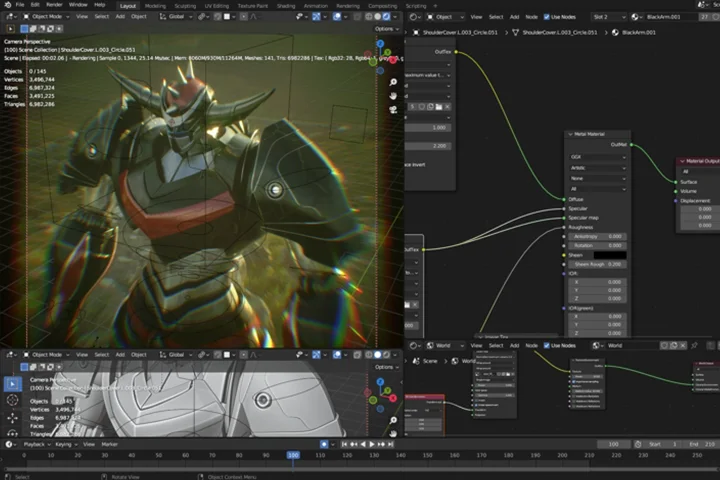Click the Z axis on top viewport navigation gizmo

click(x=380, y=44)
